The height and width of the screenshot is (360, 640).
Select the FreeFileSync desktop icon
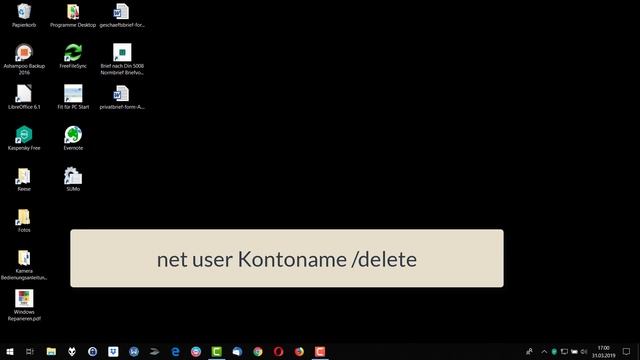[73, 56]
